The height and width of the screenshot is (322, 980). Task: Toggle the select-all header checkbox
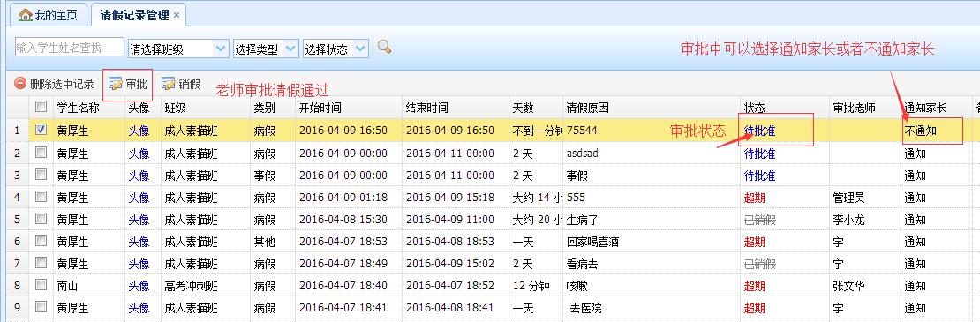41,106
